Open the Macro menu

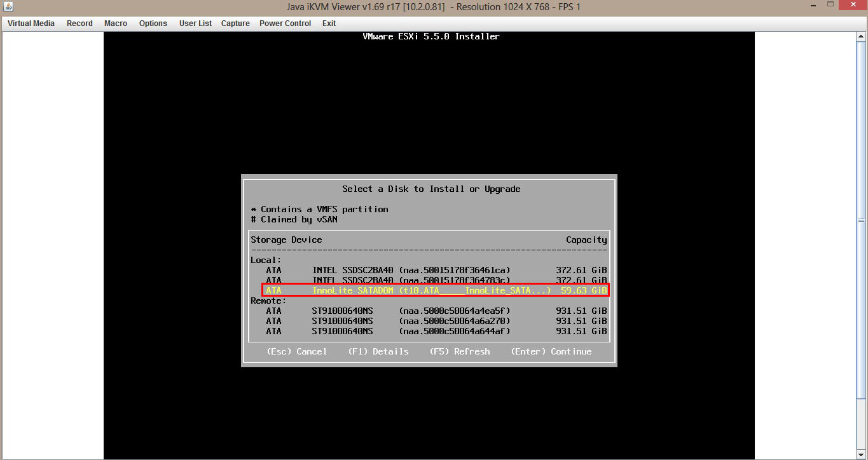tap(116, 24)
